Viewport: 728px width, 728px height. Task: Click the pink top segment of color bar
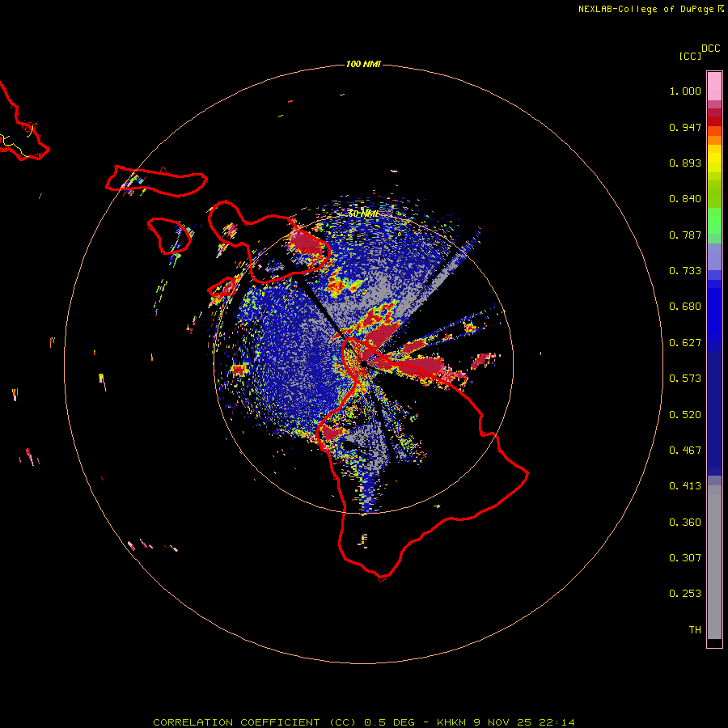tap(714, 87)
